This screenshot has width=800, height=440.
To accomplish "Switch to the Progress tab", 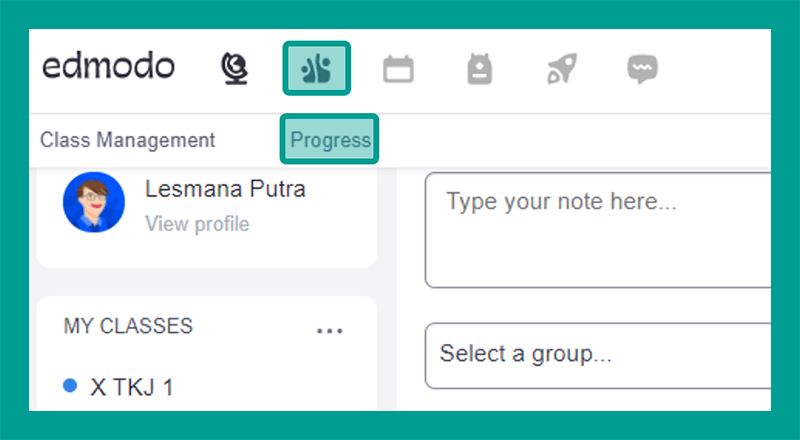I will tap(330, 140).
